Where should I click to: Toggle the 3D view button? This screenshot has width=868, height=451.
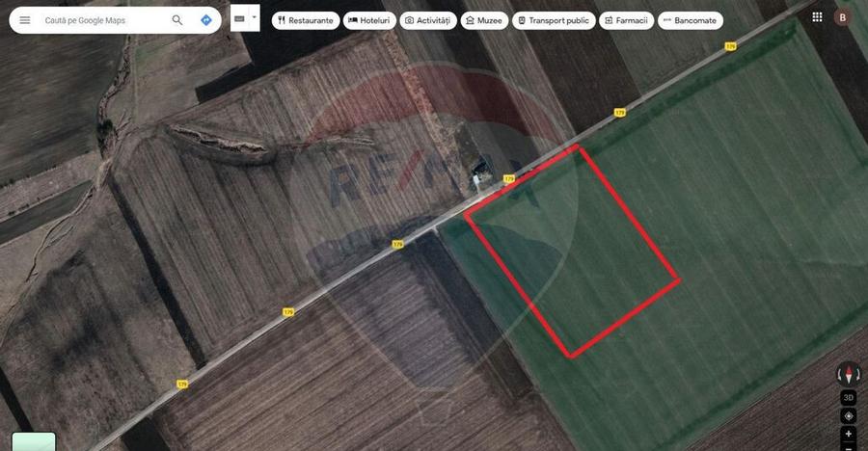849,397
